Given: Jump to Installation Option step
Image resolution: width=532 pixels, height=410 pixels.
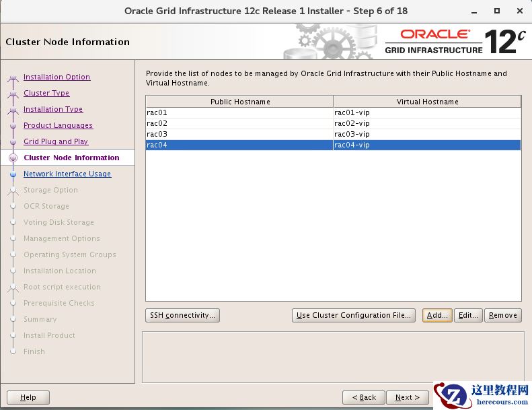Looking at the screenshot, I should click(56, 77).
